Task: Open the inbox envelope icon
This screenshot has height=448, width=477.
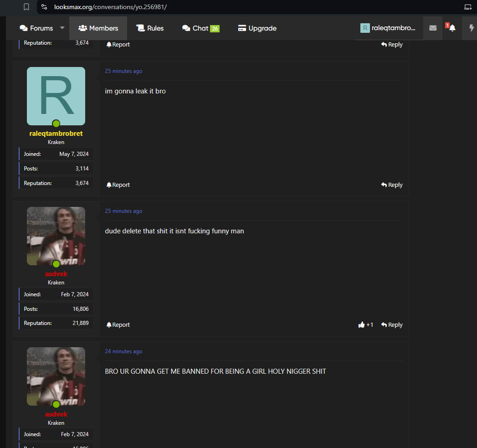Action: [433, 28]
